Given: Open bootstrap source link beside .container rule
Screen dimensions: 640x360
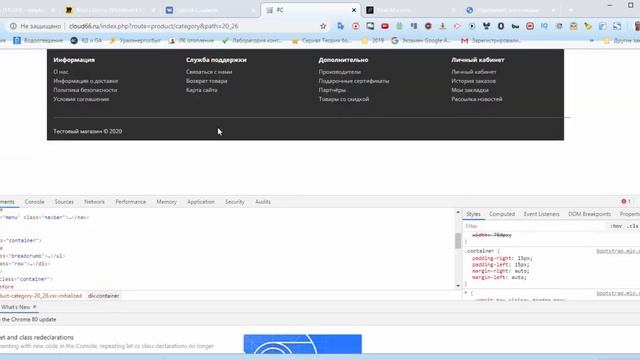Looking at the screenshot, I should [618, 251].
